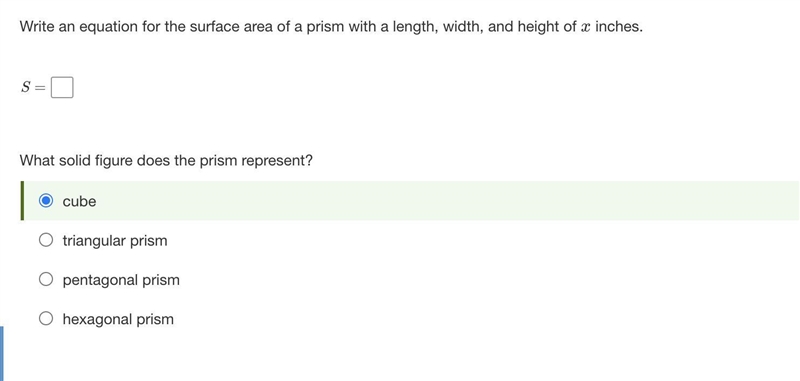
Task: Pick the pentagonal prism radio button
Action: [x=46, y=280]
